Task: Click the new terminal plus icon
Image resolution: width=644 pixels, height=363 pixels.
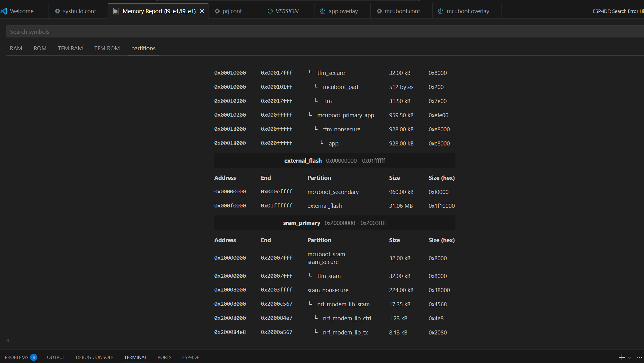Action: pyautogui.click(x=622, y=357)
